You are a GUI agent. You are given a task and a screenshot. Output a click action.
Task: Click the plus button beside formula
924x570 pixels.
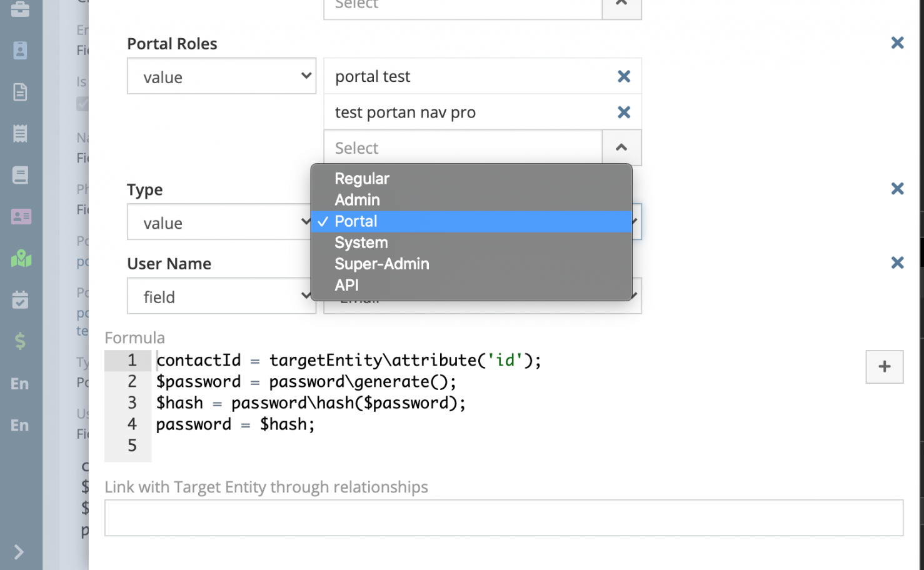884,367
